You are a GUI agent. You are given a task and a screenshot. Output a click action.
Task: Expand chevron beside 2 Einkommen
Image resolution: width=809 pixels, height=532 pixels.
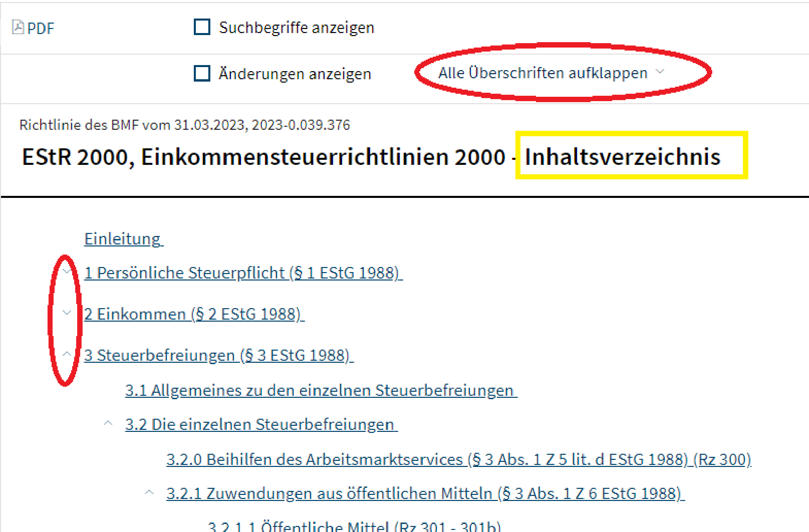pyautogui.click(x=67, y=313)
